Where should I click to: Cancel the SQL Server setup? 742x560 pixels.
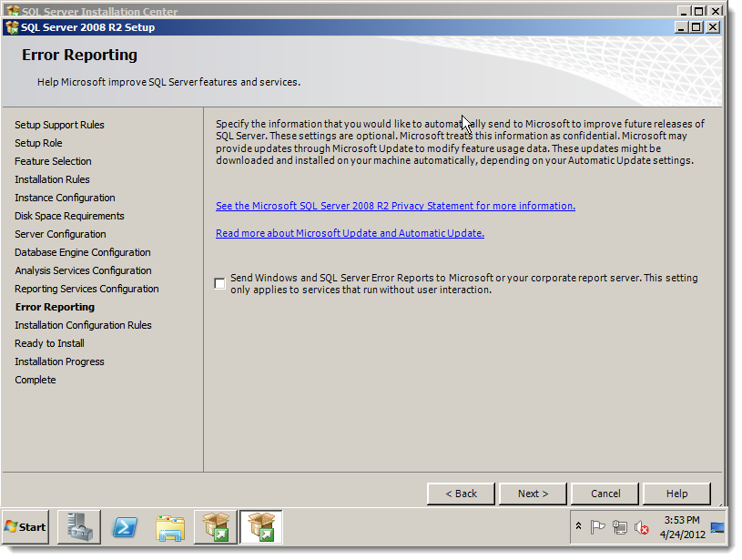click(605, 494)
